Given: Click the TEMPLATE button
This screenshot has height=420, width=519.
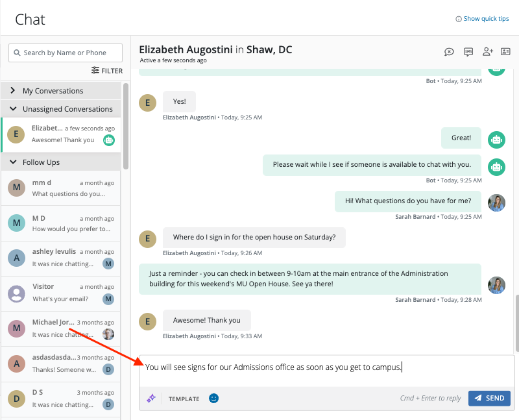Looking at the screenshot, I should pos(184,399).
